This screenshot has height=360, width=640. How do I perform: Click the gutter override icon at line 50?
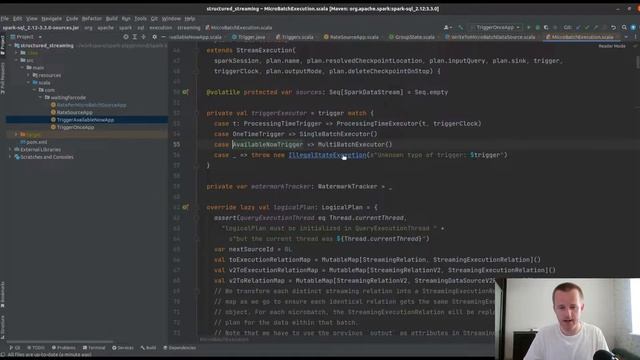[x=185, y=92]
